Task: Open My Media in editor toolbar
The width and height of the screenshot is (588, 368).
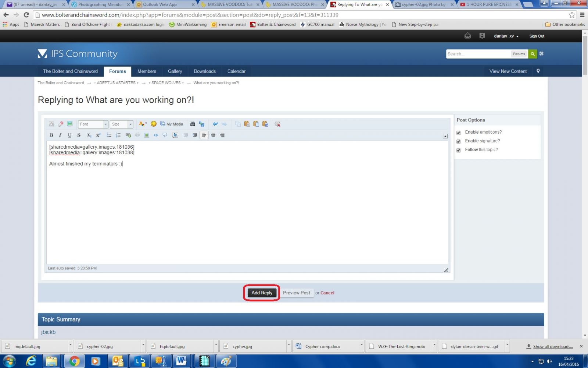Action: pos(172,124)
